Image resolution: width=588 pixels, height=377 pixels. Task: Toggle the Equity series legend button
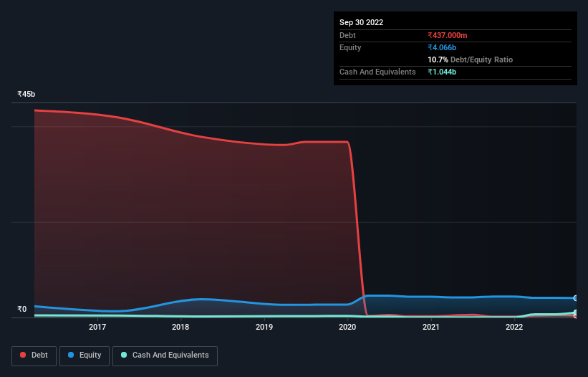click(85, 355)
